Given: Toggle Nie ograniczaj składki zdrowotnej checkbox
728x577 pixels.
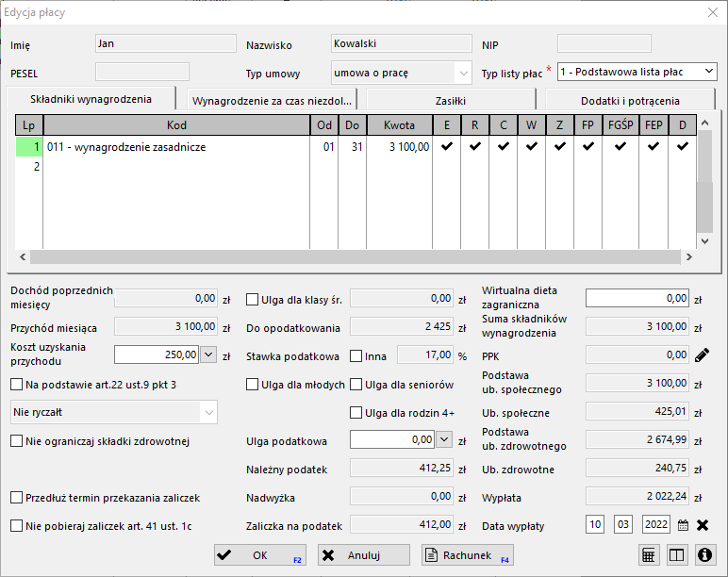Looking at the screenshot, I should click(x=17, y=440).
